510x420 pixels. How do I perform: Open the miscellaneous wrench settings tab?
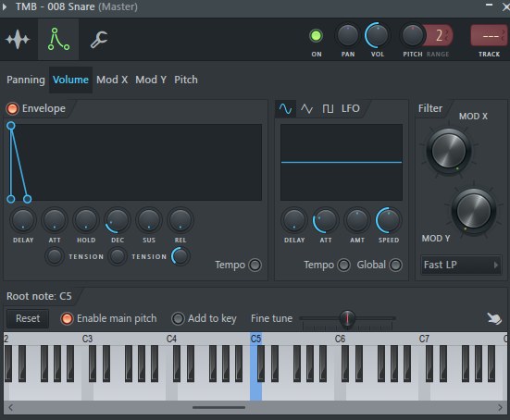[x=99, y=40]
